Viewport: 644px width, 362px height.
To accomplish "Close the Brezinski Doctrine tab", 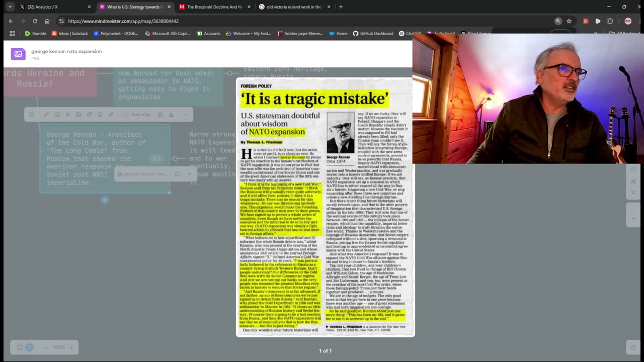I will coord(249,7).
